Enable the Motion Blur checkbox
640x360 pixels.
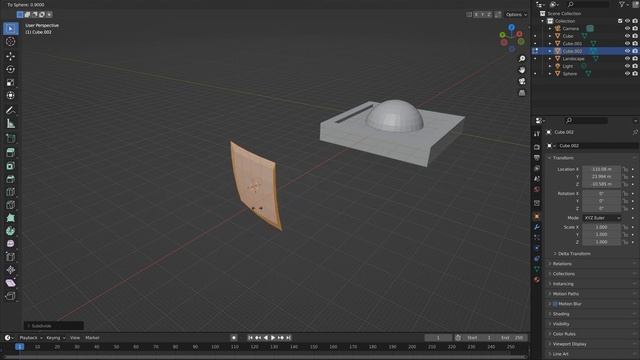555,304
